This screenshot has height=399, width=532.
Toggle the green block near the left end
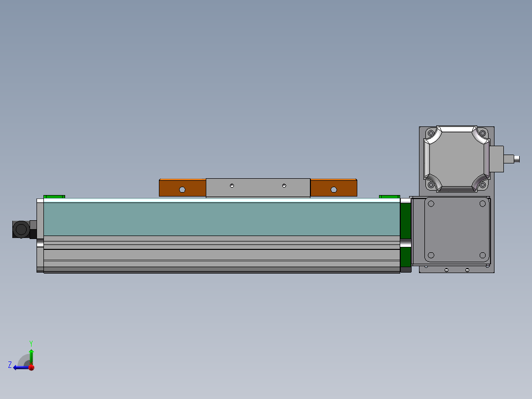(x=54, y=196)
